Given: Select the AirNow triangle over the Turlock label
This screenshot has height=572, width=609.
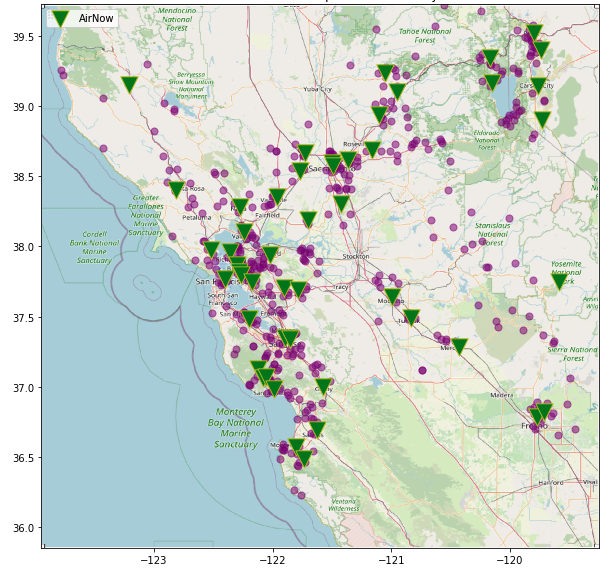Looking at the screenshot, I should click(x=412, y=318).
